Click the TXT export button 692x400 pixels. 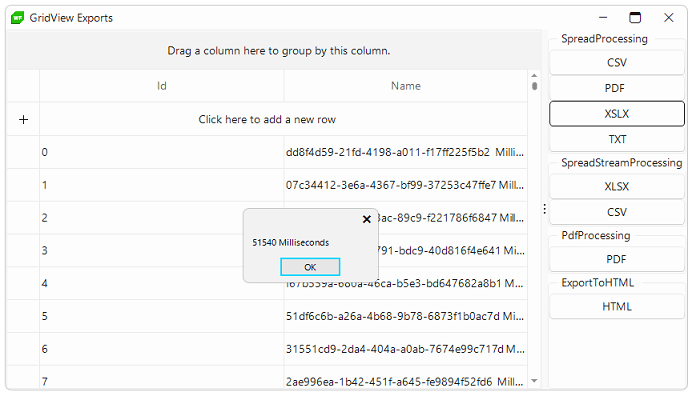tap(617, 140)
